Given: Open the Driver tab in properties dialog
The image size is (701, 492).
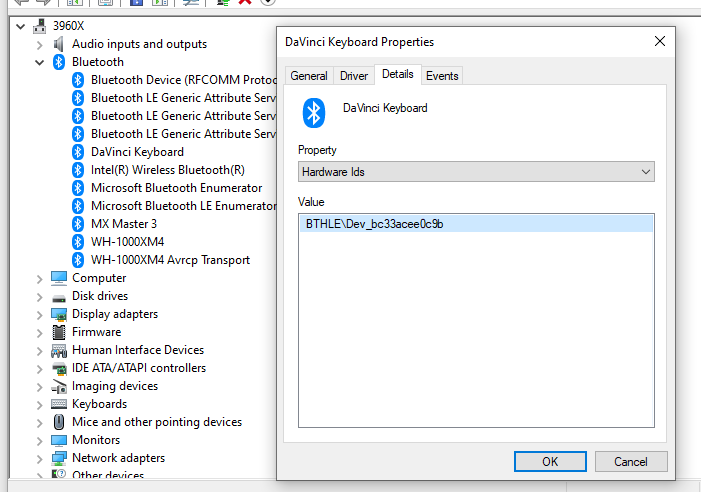Looking at the screenshot, I should (354, 76).
